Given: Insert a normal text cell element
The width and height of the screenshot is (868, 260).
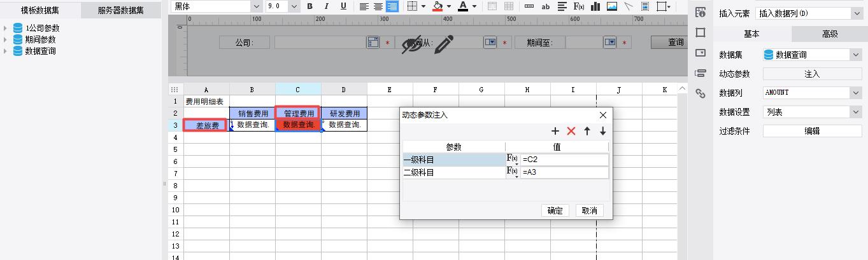Looking at the screenshot, I should pyautogui.click(x=529, y=6).
